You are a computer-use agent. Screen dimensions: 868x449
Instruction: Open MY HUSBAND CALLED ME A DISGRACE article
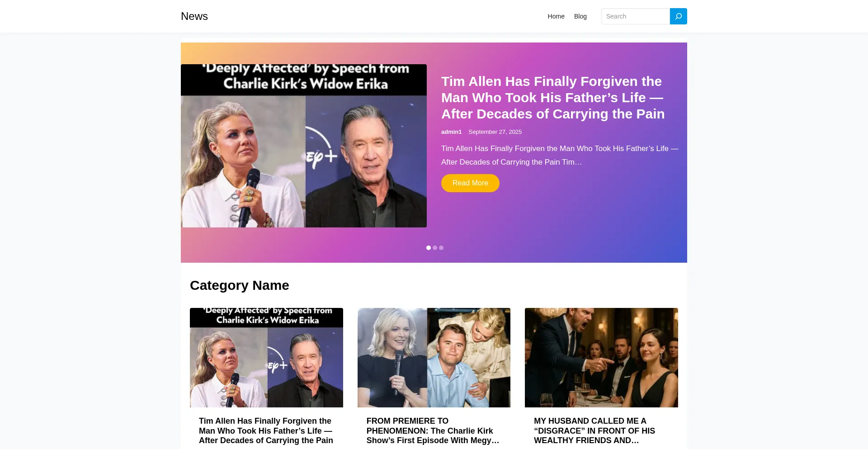(594, 431)
